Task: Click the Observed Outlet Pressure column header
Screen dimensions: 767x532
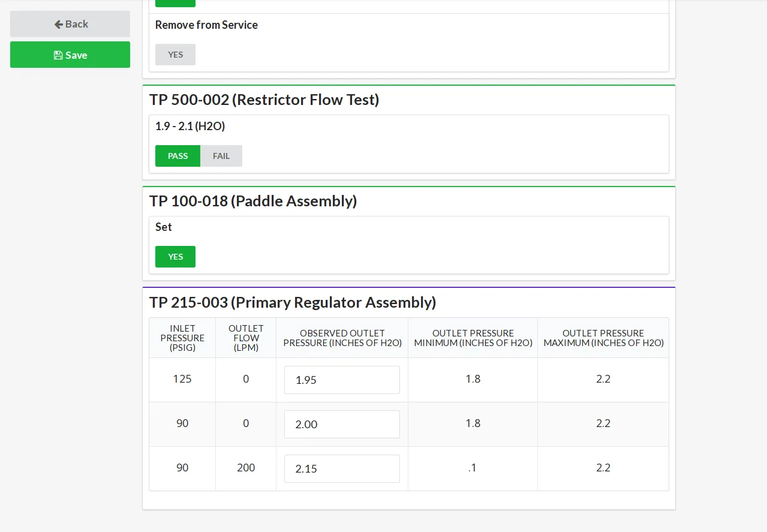Action: click(x=342, y=338)
